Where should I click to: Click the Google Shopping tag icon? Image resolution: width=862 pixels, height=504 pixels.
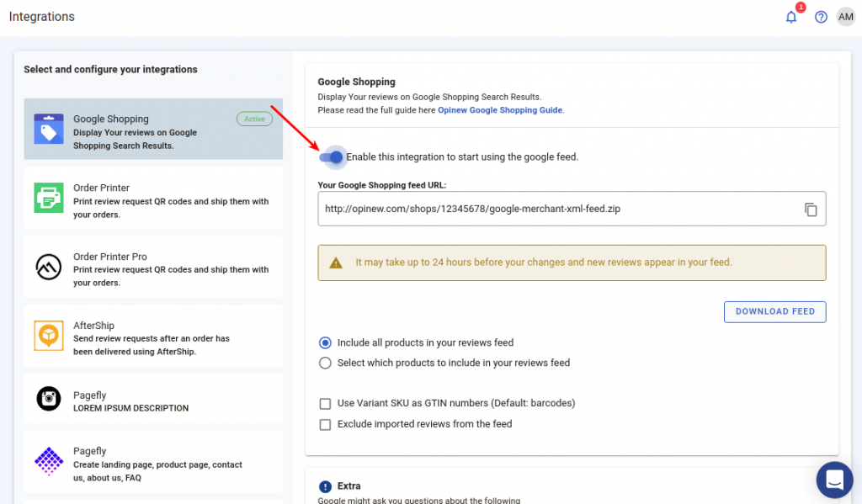49,129
